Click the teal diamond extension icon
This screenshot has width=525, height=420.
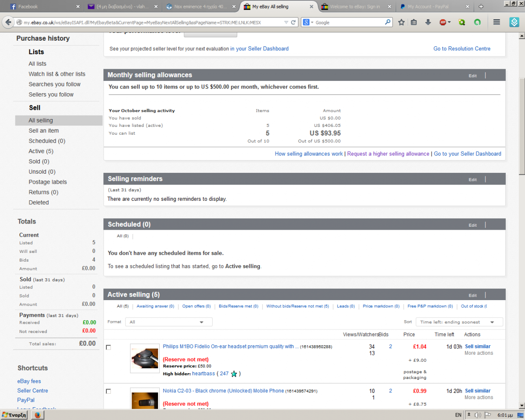click(514, 22)
